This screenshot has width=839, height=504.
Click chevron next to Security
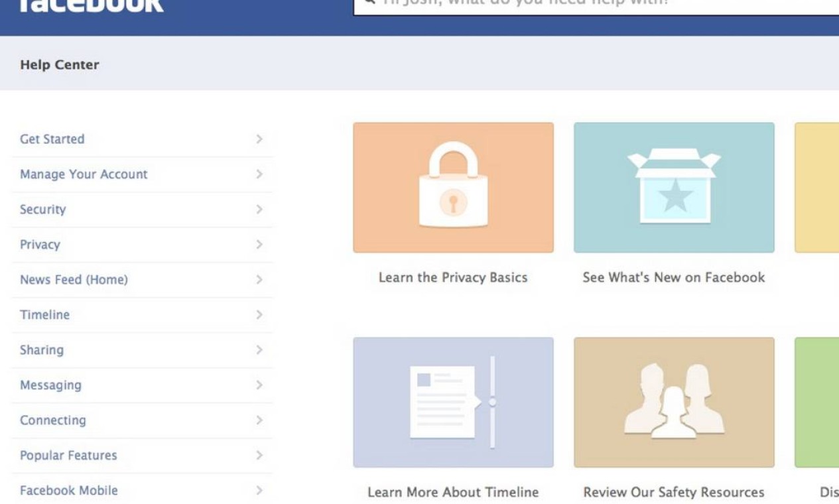pos(259,210)
